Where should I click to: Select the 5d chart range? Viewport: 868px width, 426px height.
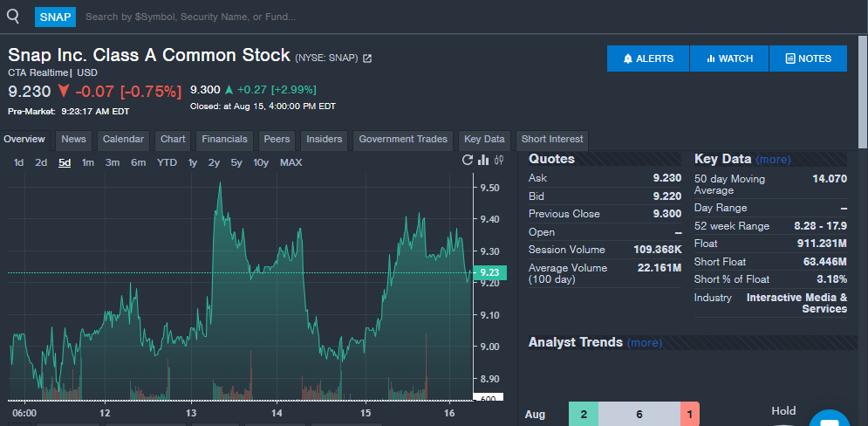coord(65,163)
